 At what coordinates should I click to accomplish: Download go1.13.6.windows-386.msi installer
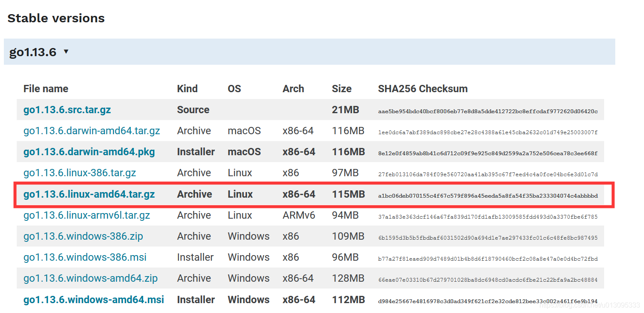pos(85,257)
